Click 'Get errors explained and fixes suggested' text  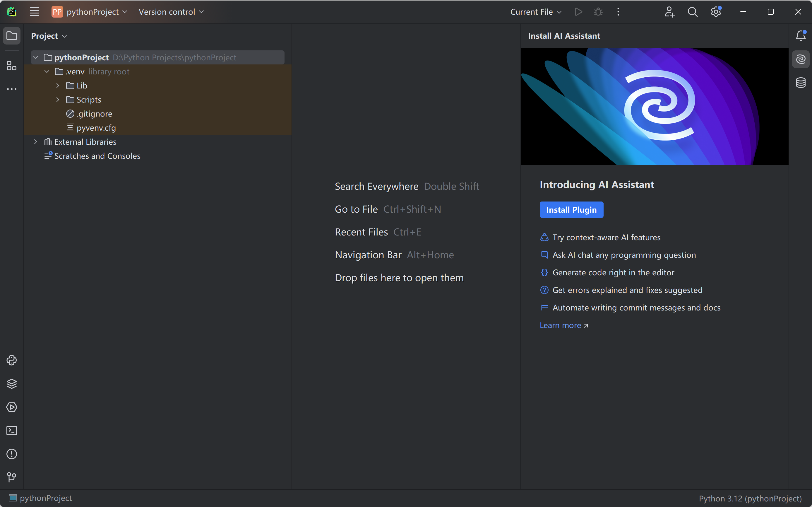627,290
